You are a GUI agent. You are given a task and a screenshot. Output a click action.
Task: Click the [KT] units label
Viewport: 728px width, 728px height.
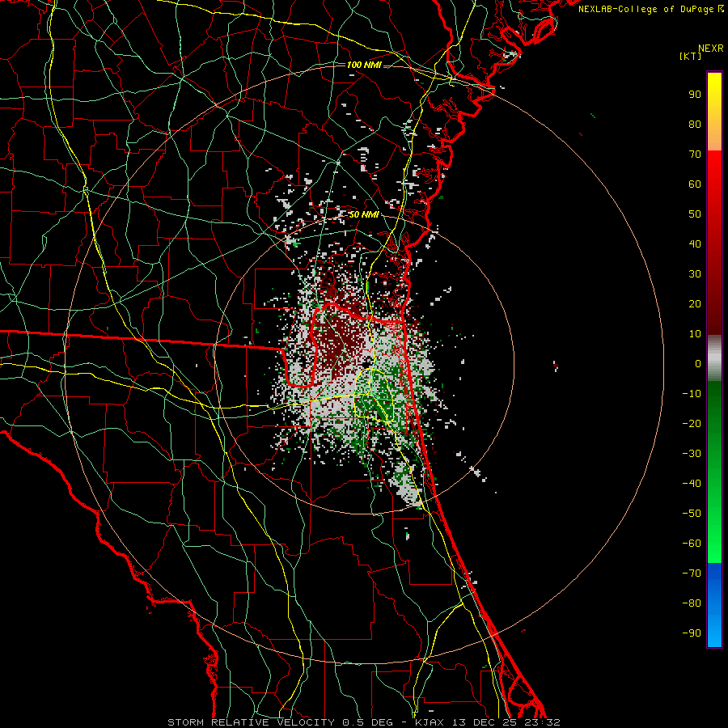point(691,56)
